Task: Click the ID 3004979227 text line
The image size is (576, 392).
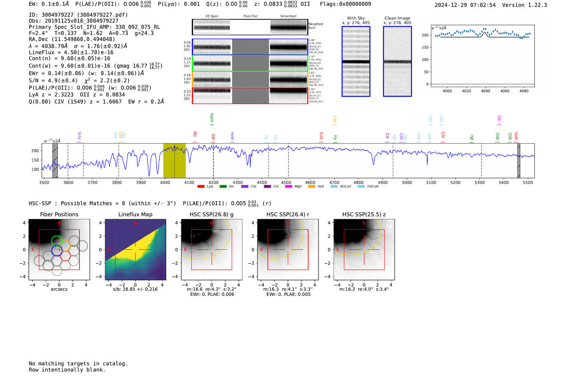Action: click(78, 15)
